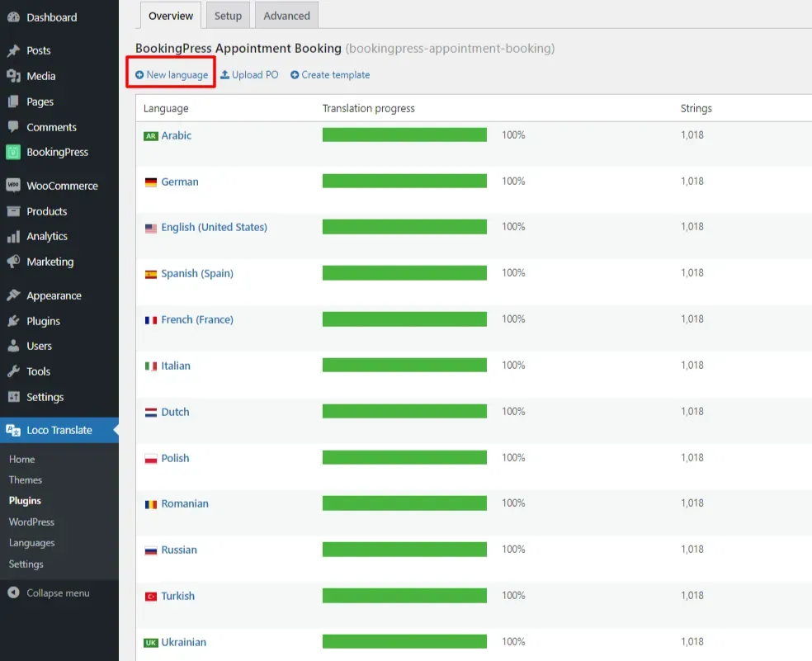Click the Settings sliders icon
The image size is (812, 661).
pyautogui.click(x=13, y=397)
